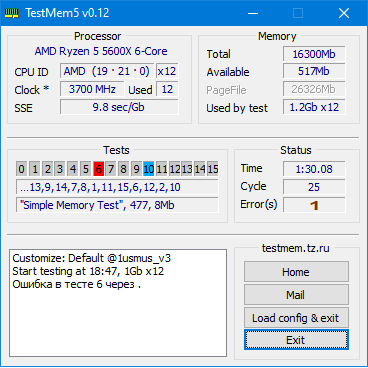Viewport: 368px width, 368px height.
Task: Click test 8 indicator box
Action: pos(123,169)
